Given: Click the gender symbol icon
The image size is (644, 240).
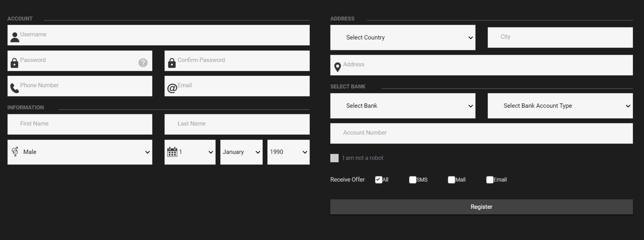Looking at the screenshot, I should point(15,152).
